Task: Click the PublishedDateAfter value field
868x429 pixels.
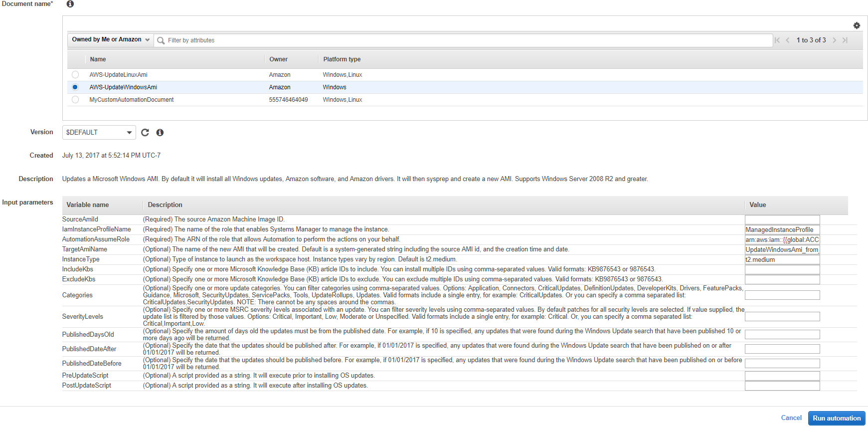Action: coord(782,349)
